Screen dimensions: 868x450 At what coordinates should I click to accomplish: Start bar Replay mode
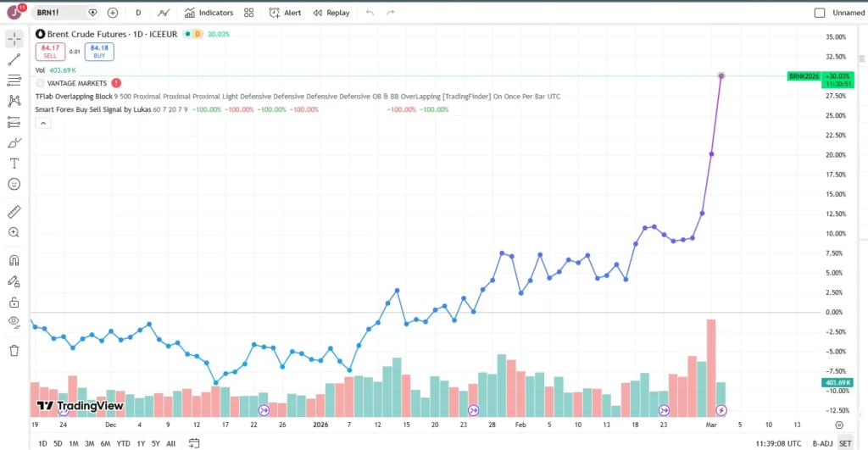pyautogui.click(x=331, y=12)
